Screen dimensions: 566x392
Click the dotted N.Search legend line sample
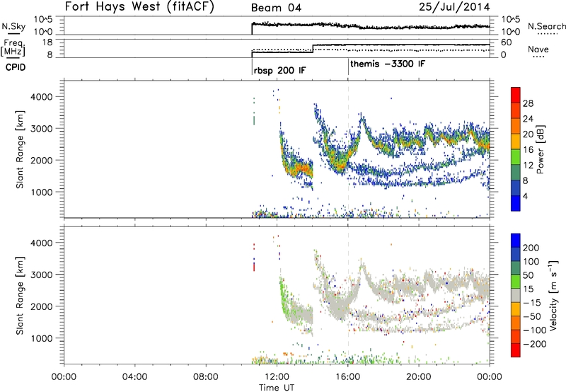[547, 33]
